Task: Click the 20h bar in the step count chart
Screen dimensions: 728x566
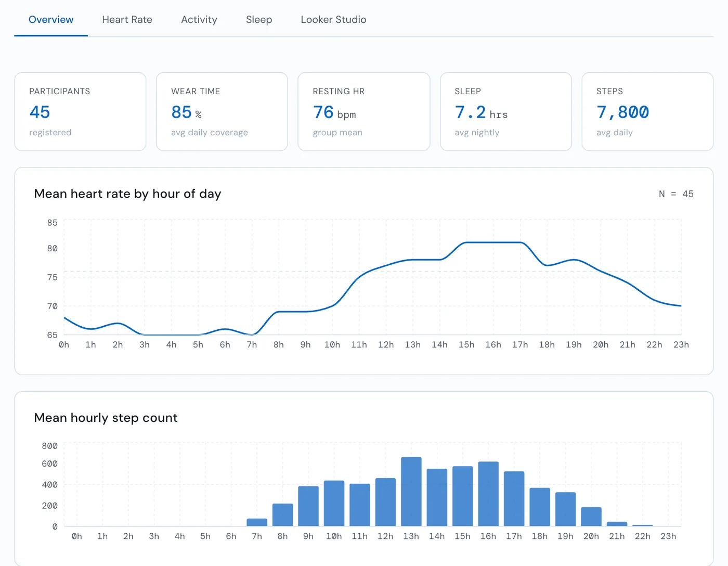Action: click(591, 517)
